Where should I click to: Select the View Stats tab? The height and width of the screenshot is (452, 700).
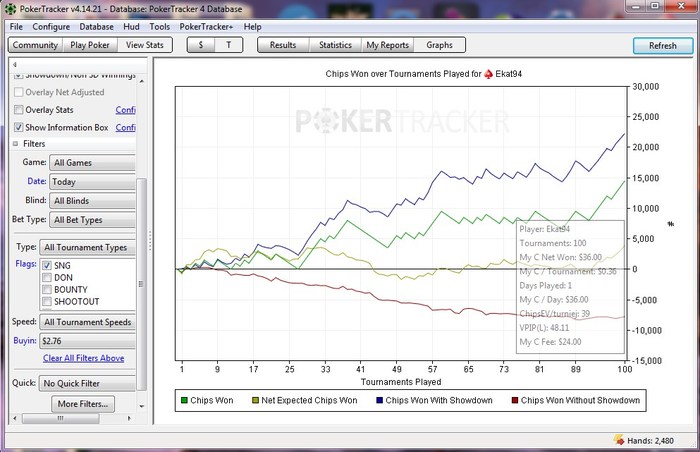[145, 45]
